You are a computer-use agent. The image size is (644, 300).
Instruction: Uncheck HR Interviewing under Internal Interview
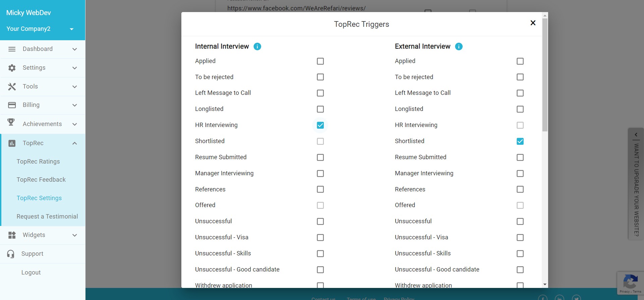tap(320, 125)
